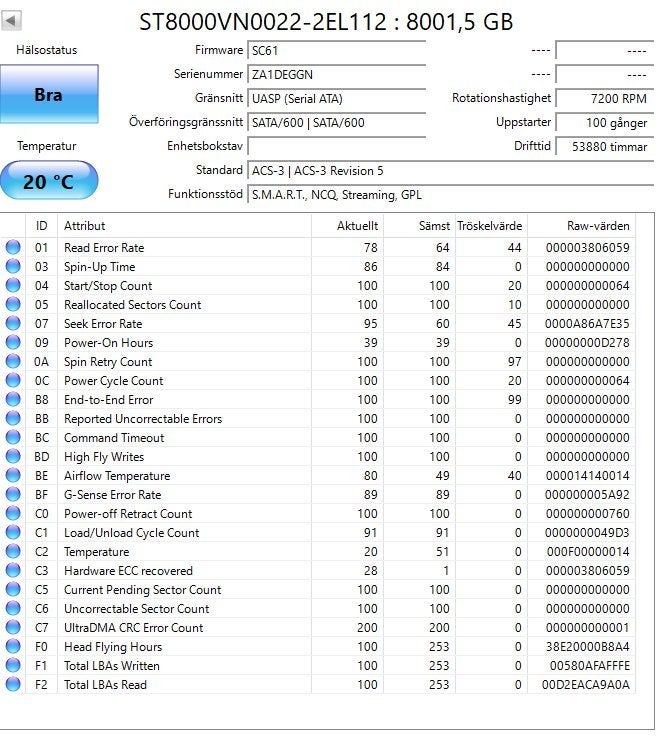
Task: Click the disk title ST8000VN0022-2EL112
Action: tap(263, 22)
